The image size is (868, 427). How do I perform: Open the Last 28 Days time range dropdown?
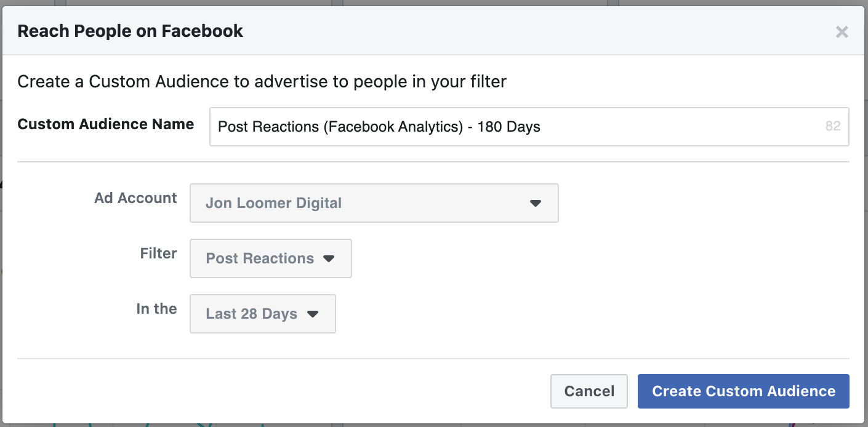[263, 314]
